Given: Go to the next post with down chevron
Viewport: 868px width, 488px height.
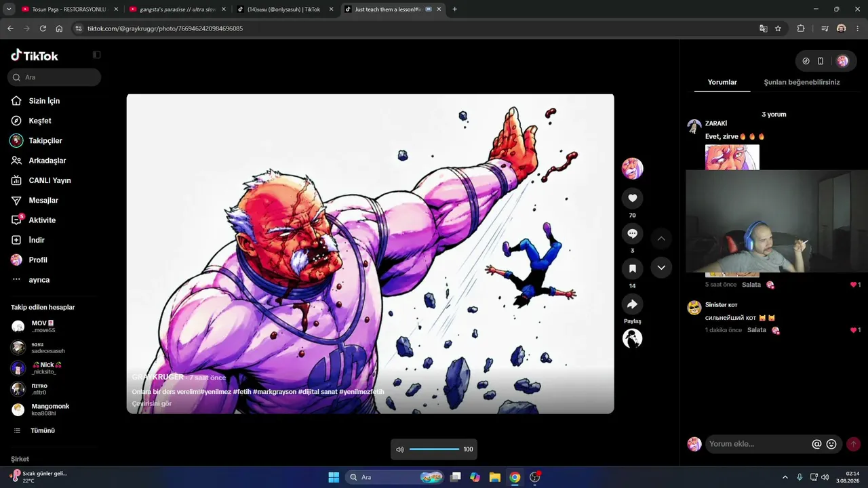Looking at the screenshot, I should (661, 268).
